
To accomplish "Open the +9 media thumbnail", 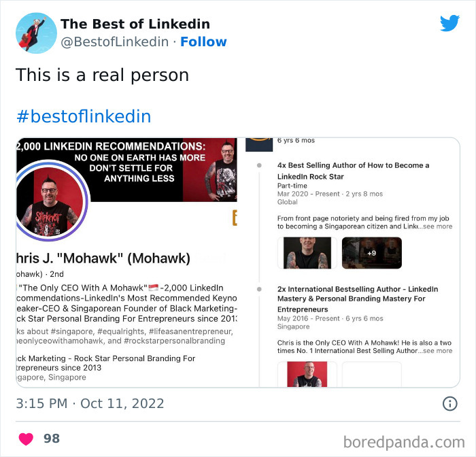I will point(371,253).
